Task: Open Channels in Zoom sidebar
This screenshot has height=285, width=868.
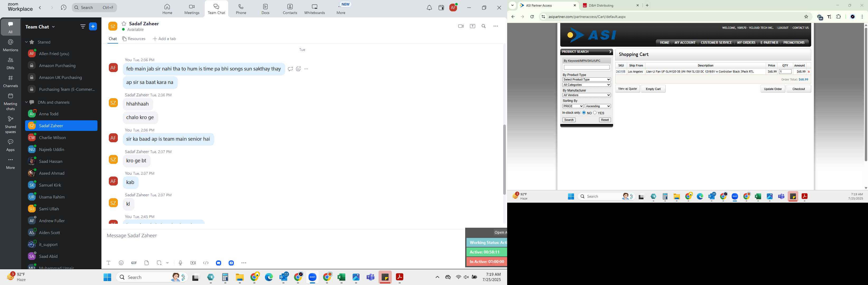Action: (x=11, y=81)
